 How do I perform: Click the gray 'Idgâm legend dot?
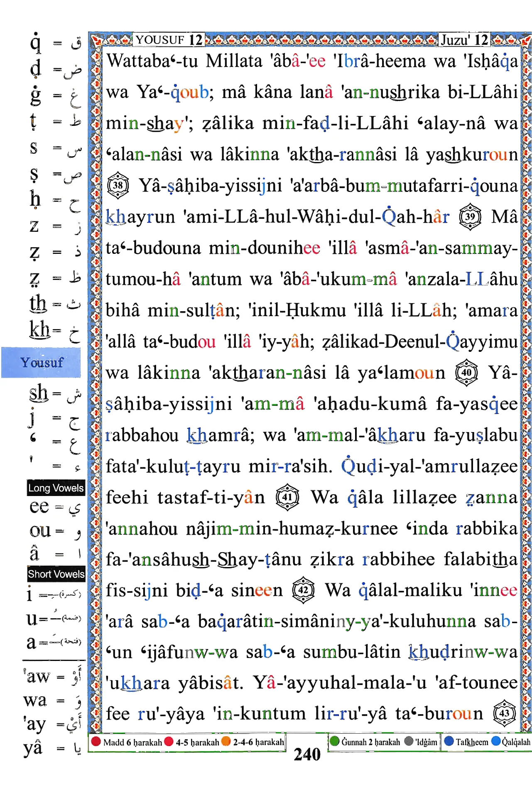click(409, 741)
